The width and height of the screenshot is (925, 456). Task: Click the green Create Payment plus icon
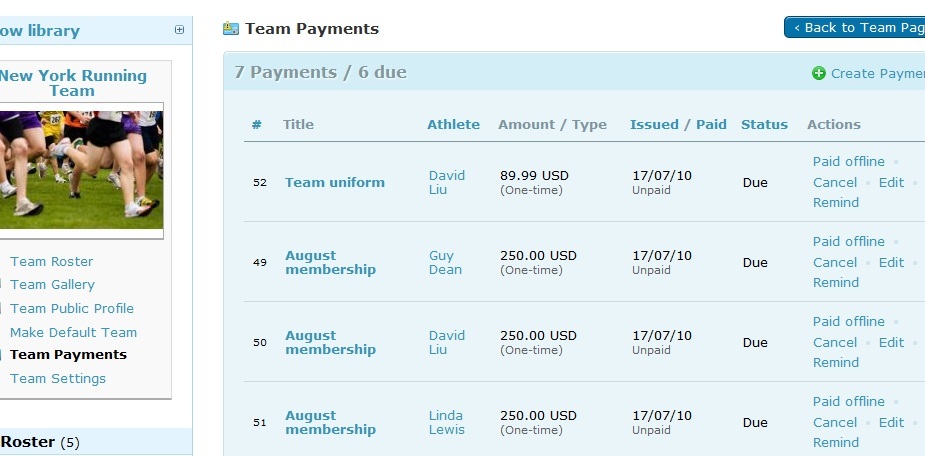(x=819, y=73)
